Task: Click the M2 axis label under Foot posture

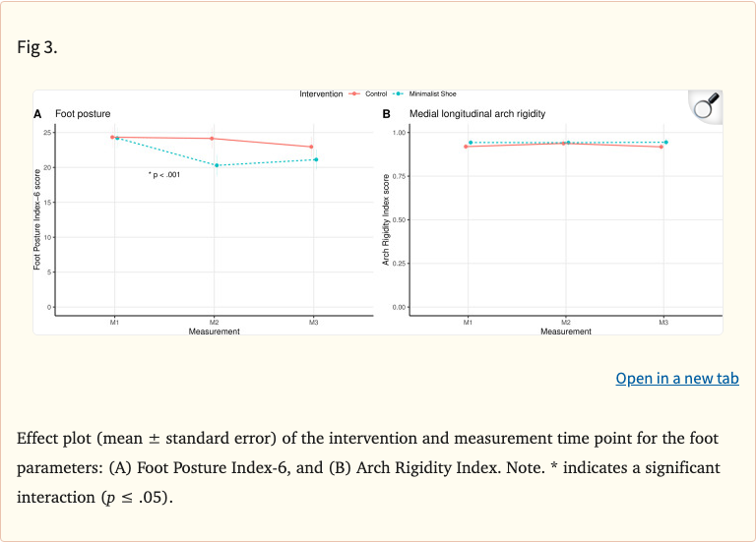Action: pyautogui.click(x=214, y=322)
